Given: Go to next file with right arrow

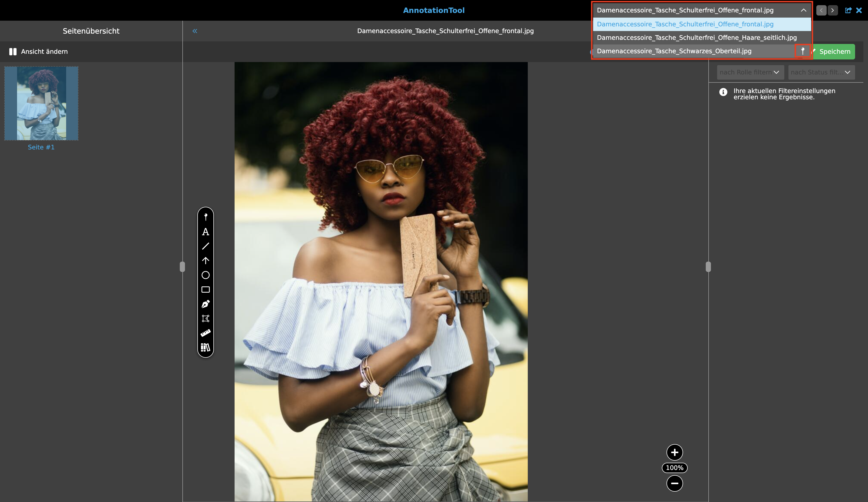Looking at the screenshot, I should [x=833, y=10].
